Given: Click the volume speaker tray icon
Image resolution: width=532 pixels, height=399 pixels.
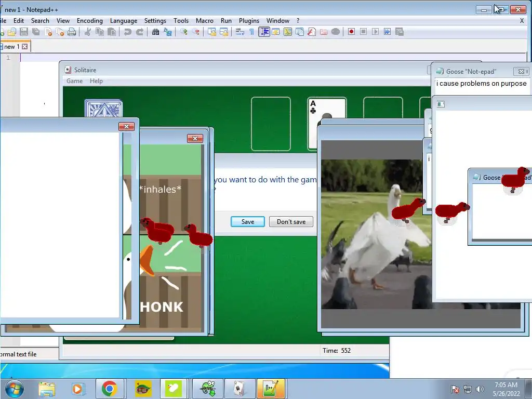Looking at the screenshot, I should point(480,389).
